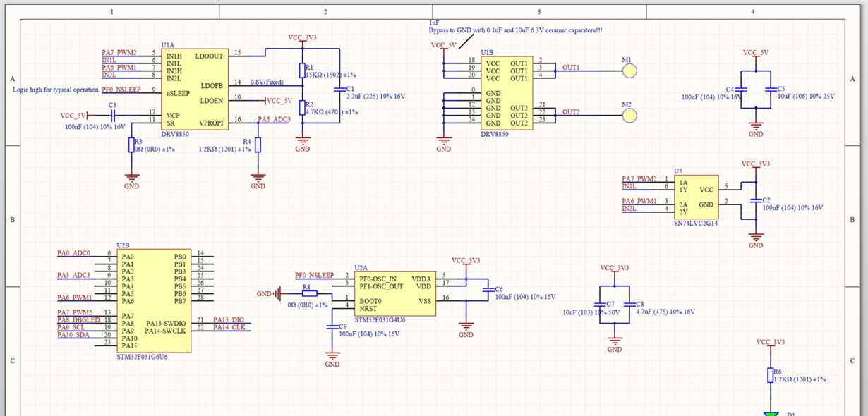Click the VPROPI pin name
The height and width of the screenshot is (416, 868).
coord(211,123)
